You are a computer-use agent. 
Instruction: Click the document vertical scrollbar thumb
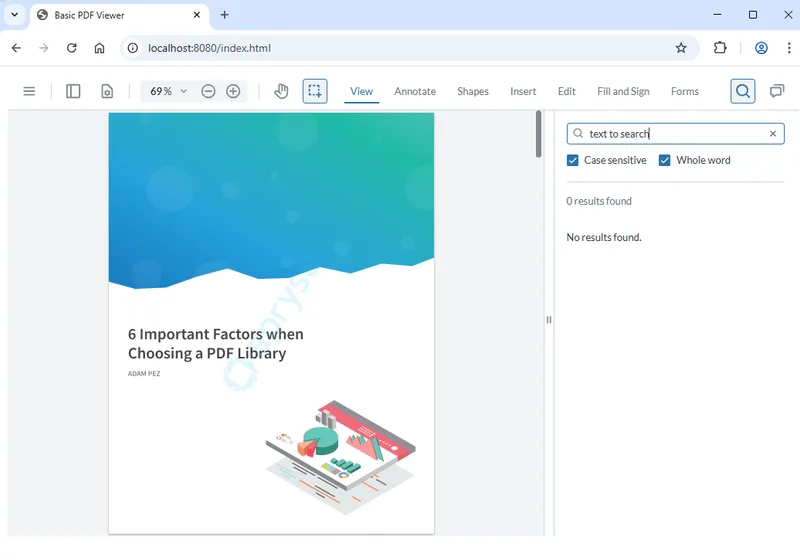(x=538, y=134)
